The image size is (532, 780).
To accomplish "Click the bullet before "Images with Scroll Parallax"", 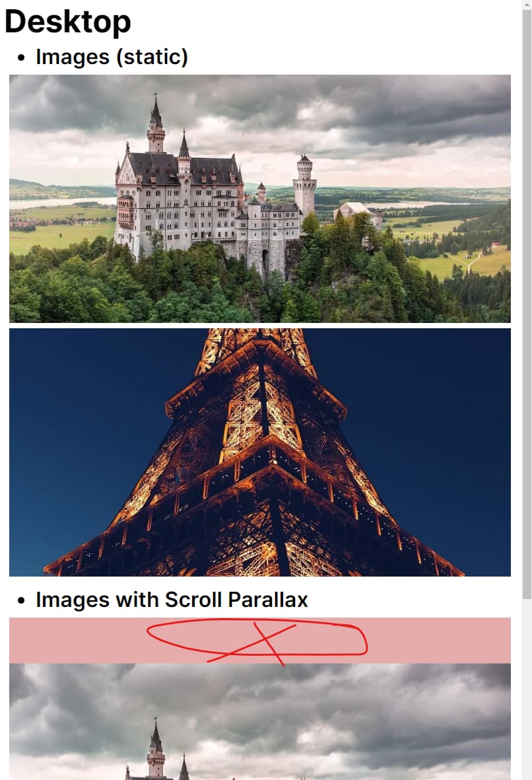I will click(21, 600).
